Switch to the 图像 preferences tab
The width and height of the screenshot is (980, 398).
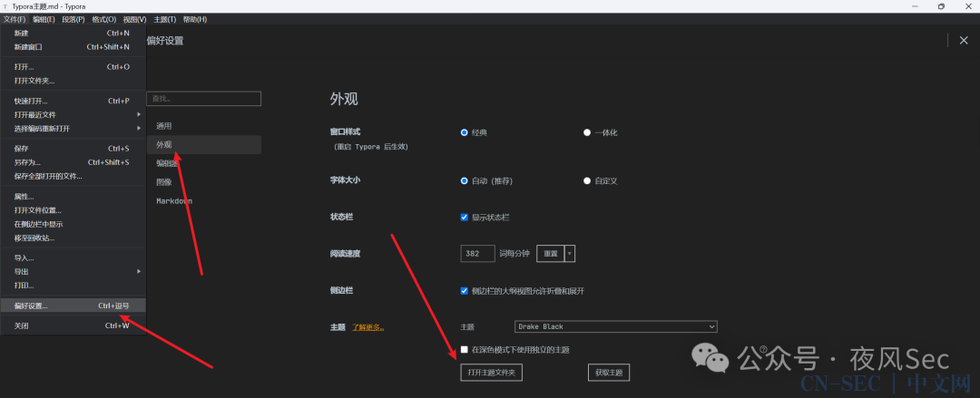point(204,182)
